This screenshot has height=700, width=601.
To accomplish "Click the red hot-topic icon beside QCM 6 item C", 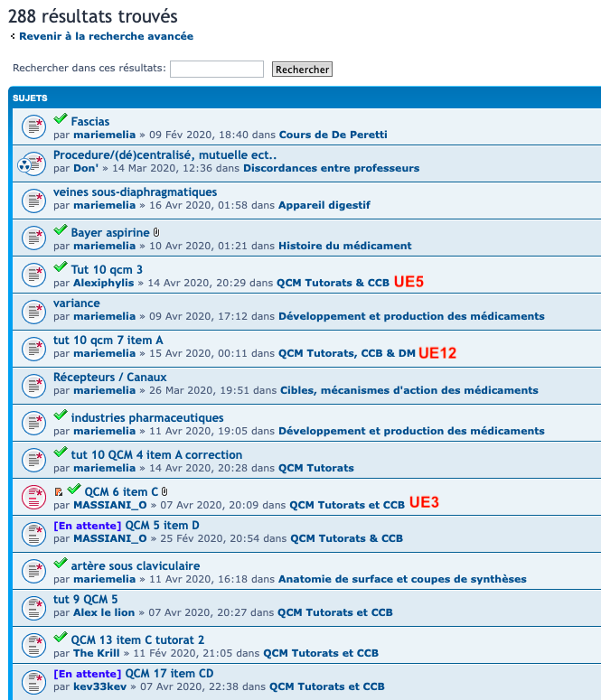I will click(x=33, y=497).
